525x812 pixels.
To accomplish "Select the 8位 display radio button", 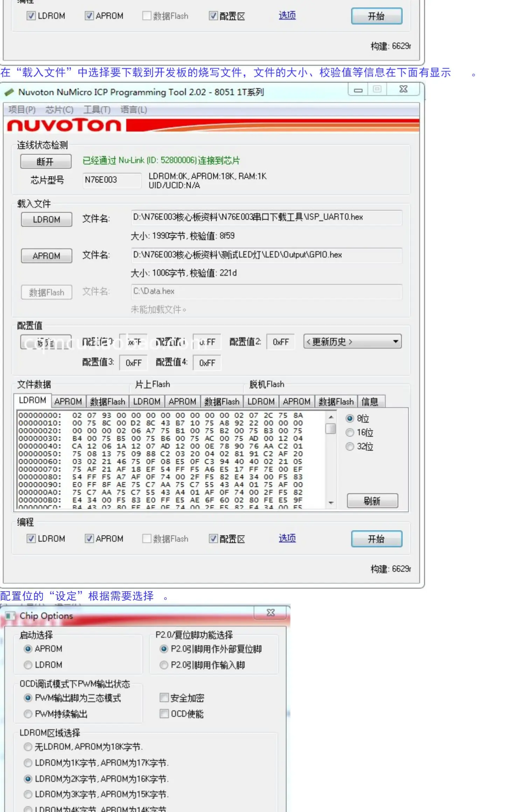I will tap(350, 418).
